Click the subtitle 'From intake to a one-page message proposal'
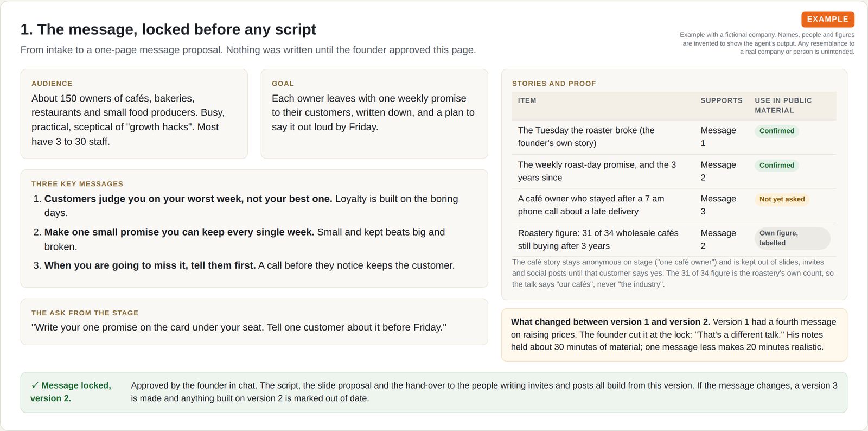The image size is (868, 431). click(248, 50)
